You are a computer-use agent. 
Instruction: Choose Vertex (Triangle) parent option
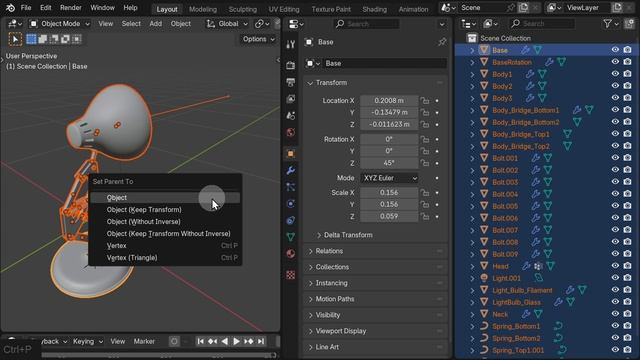(x=165, y=258)
